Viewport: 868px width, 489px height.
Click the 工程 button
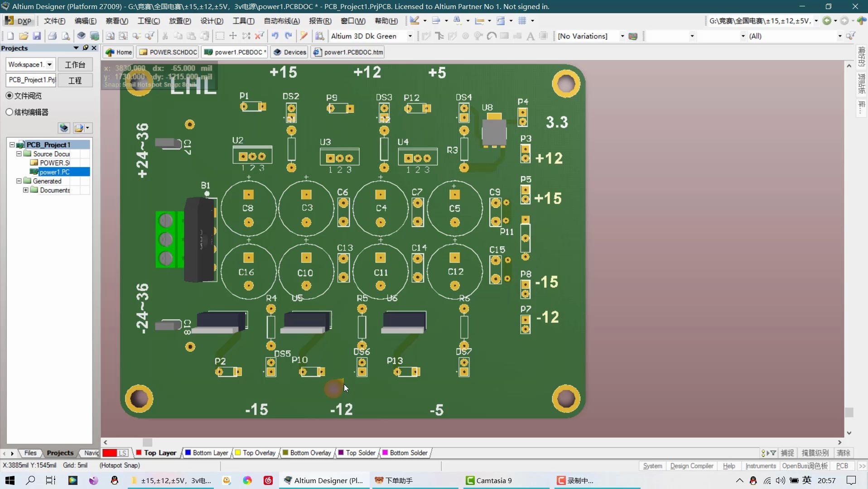pos(75,80)
